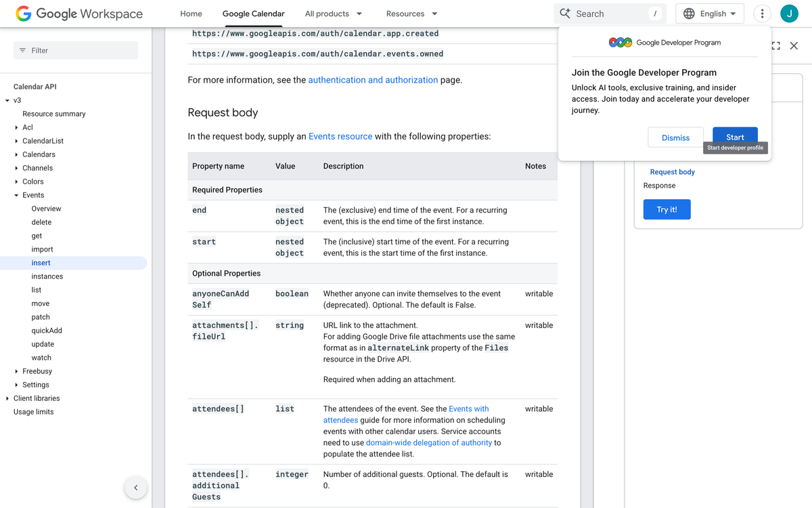Open the Events list method

pyautogui.click(x=37, y=290)
